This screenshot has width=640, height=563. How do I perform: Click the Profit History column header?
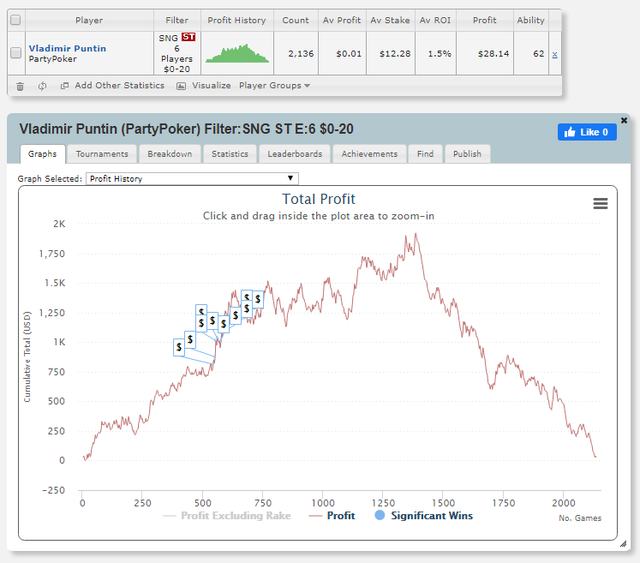(237, 20)
